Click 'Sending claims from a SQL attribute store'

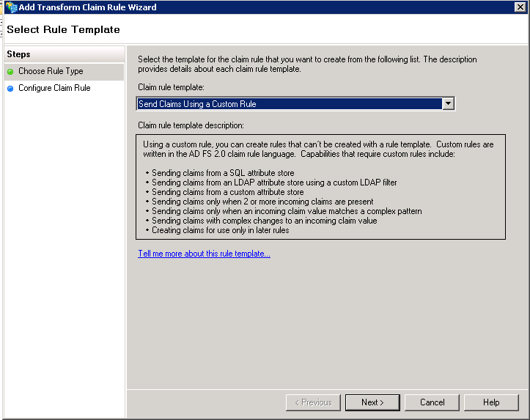[x=223, y=173]
